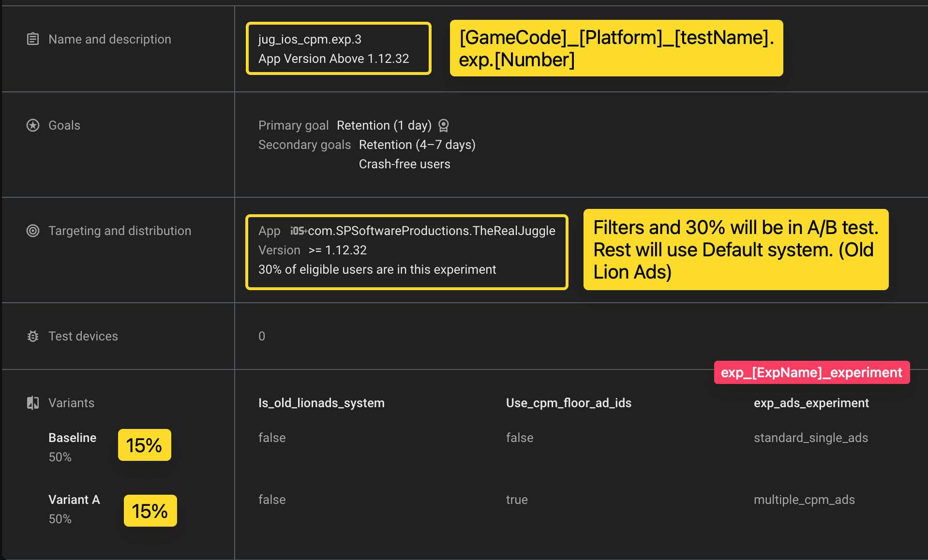The height and width of the screenshot is (560, 928).
Task: Click the Variants split icon
Action: click(33, 403)
